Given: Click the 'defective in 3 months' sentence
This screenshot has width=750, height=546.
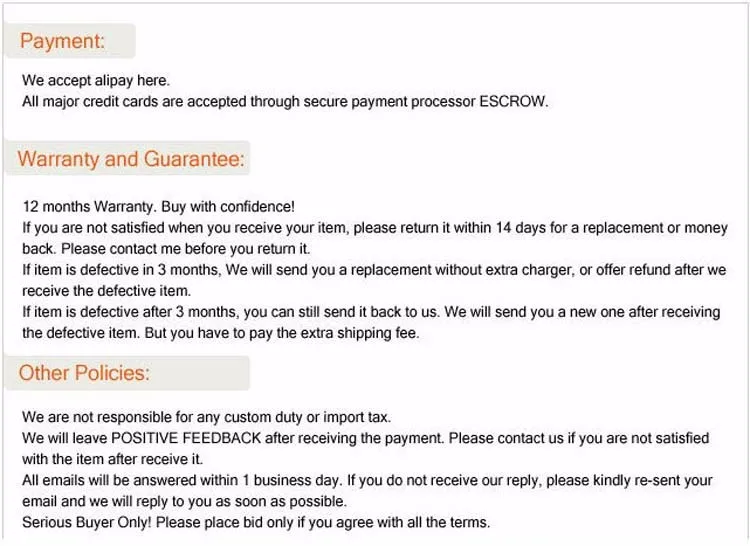Looking at the screenshot, I should tap(374, 270).
